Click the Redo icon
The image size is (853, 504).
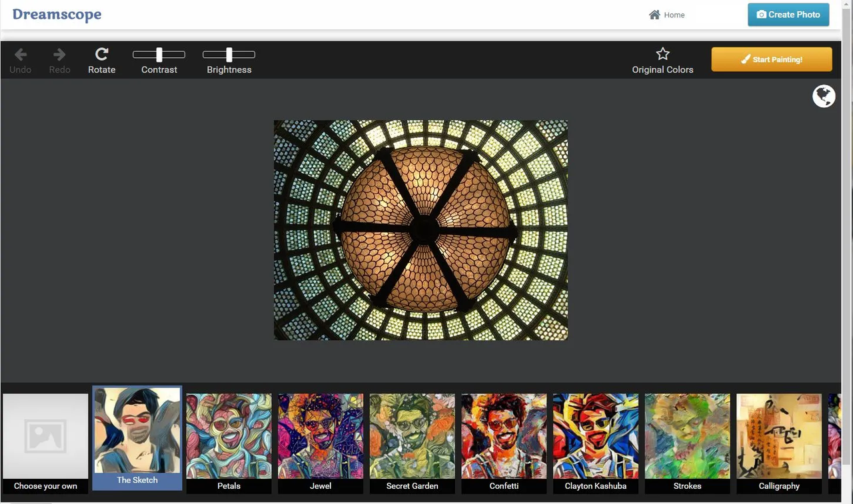coord(59,55)
